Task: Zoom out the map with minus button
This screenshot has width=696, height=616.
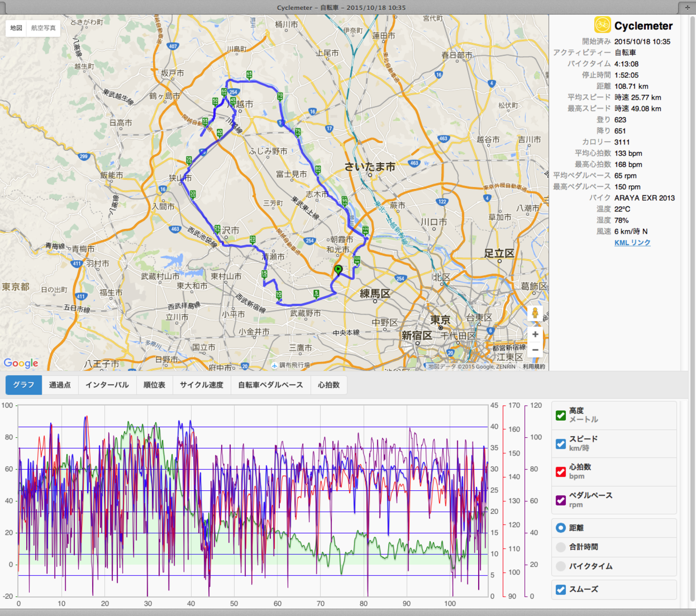Action: coord(535,349)
